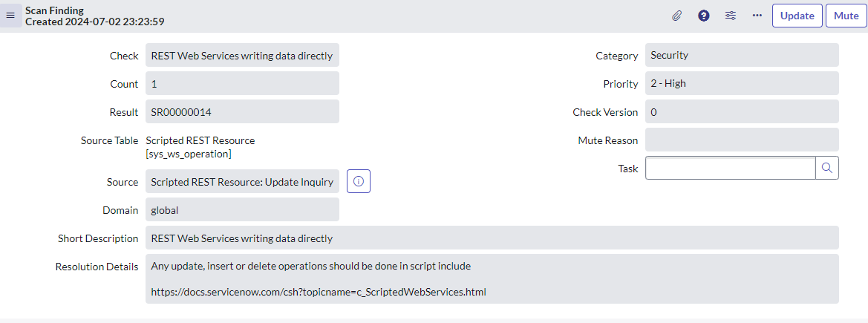
Task: Open the more options ellipsis menu
Action: [x=757, y=16]
